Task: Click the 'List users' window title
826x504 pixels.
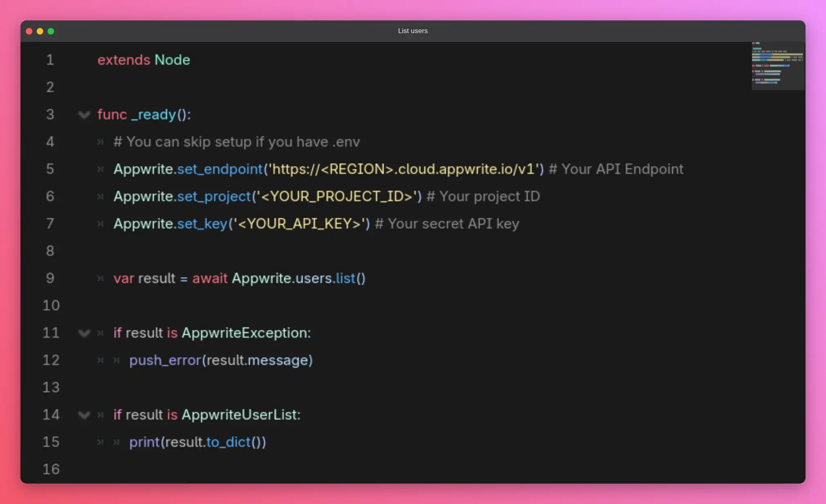Action: click(413, 31)
